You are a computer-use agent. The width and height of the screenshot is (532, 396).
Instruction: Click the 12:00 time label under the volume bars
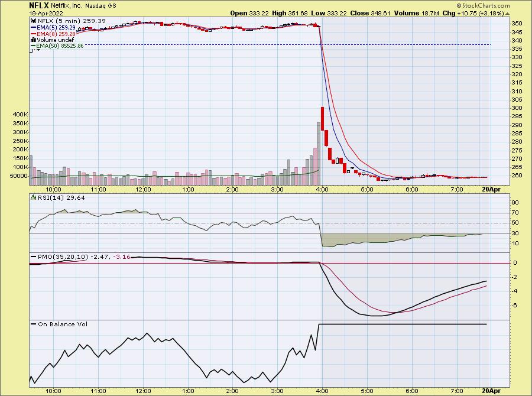point(143,189)
